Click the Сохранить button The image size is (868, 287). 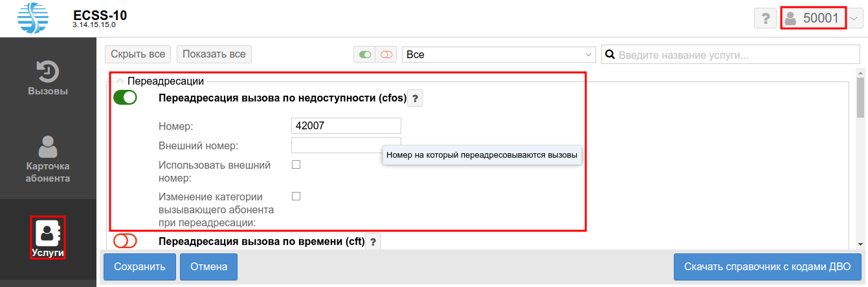point(140,266)
